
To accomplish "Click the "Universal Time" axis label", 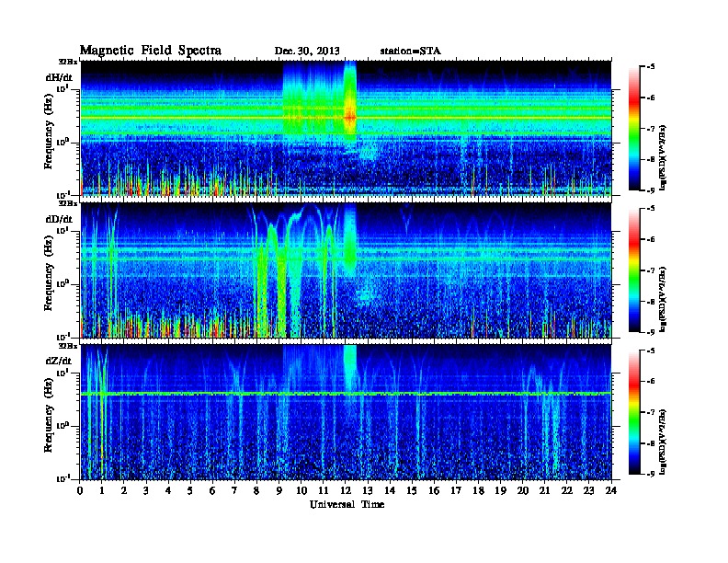I will click(347, 504).
